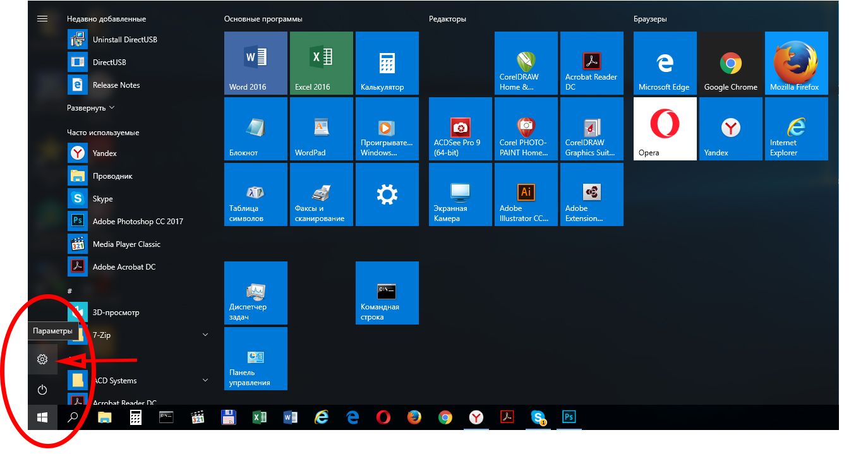868x454 pixels.
Task: Open the Mozilla Firefox tile
Action: (x=796, y=63)
